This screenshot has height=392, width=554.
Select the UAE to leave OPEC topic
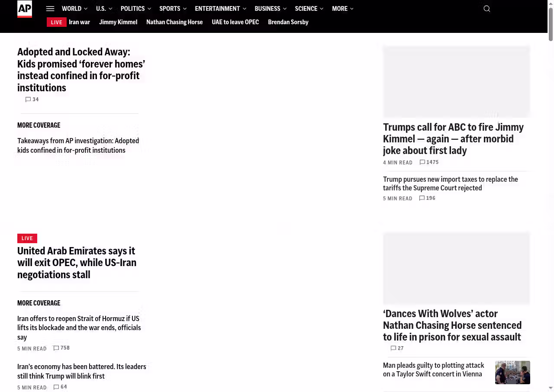[x=235, y=22]
